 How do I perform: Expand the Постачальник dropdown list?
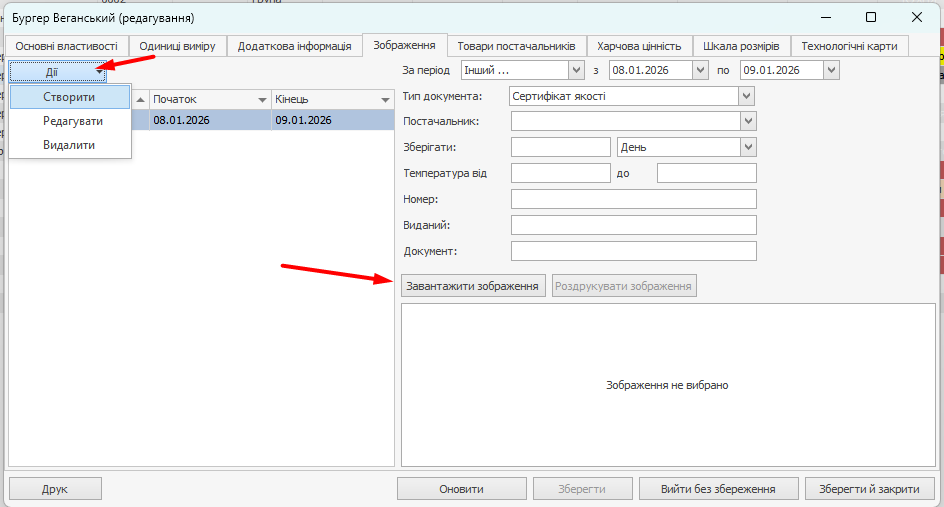tap(746, 121)
